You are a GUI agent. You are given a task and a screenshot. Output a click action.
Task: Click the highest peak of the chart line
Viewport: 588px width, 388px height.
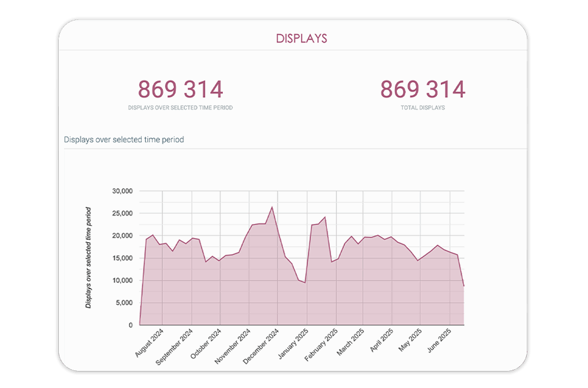pyautogui.click(x=272, y=207)
